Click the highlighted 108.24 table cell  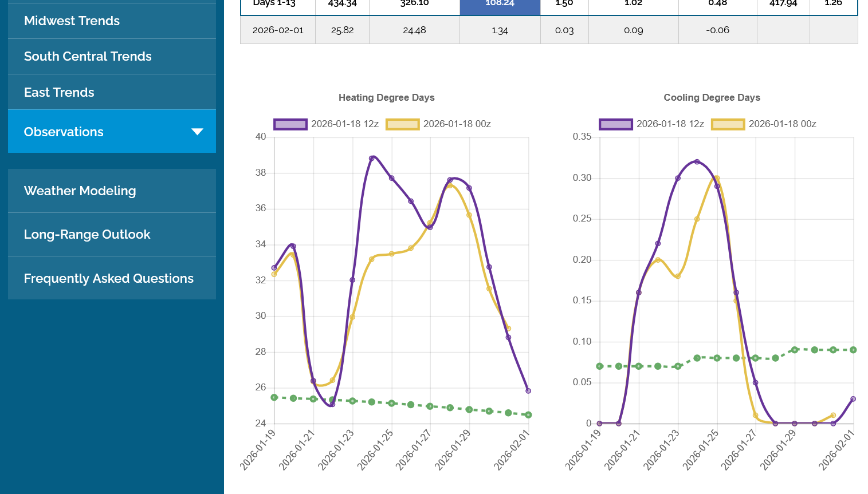(500, 5)
